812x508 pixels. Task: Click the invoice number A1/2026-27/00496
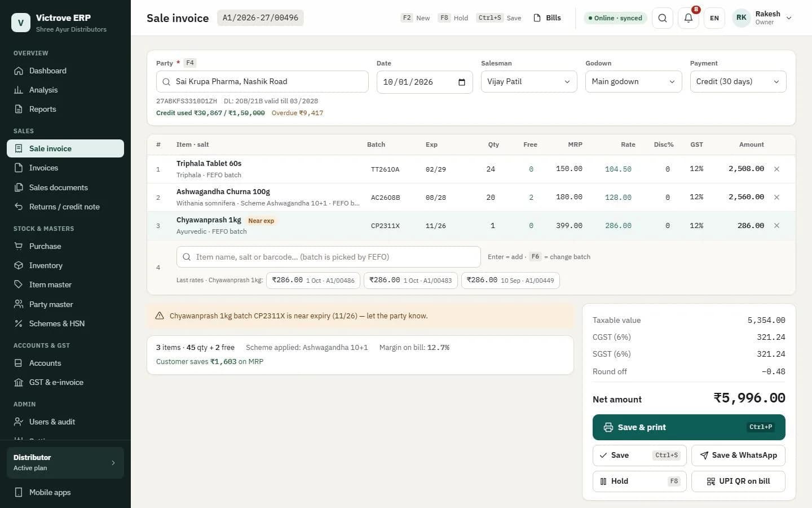[x=261, y=18]
